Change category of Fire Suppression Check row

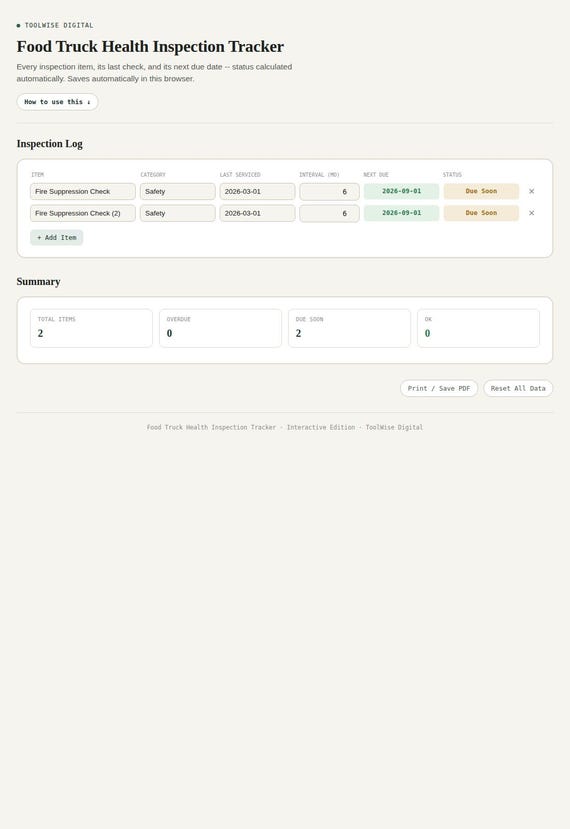click(178, 191)
